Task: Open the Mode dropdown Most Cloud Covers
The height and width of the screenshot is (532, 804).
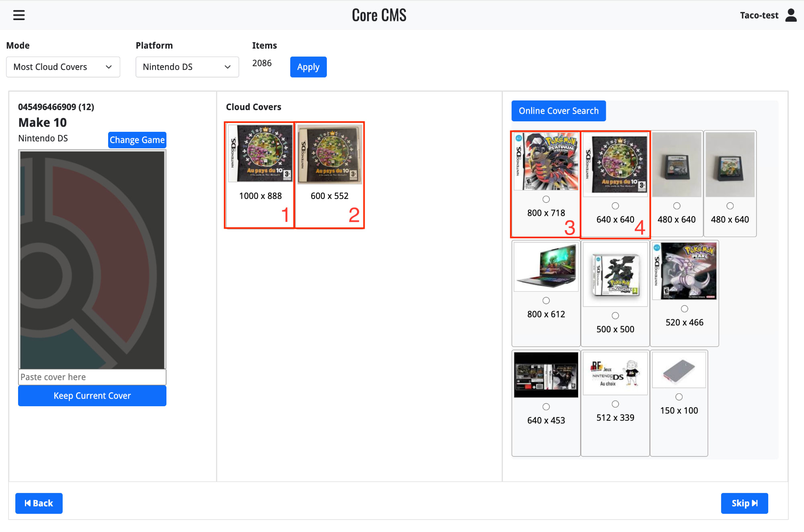Action: 63,67
